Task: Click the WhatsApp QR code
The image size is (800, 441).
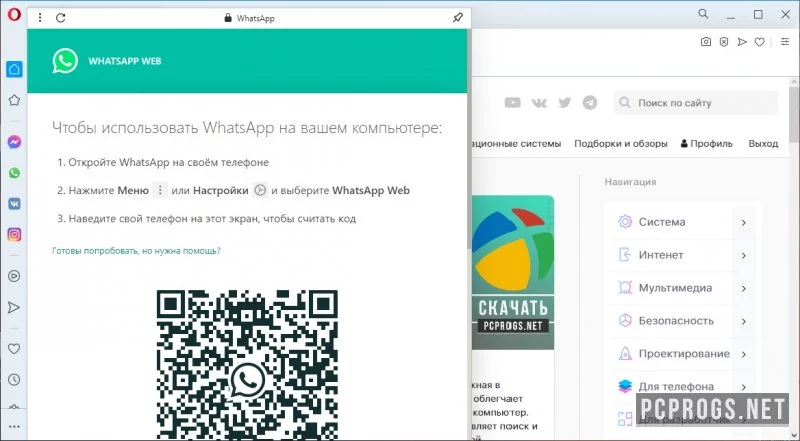Action: click(x=247, y=364)
